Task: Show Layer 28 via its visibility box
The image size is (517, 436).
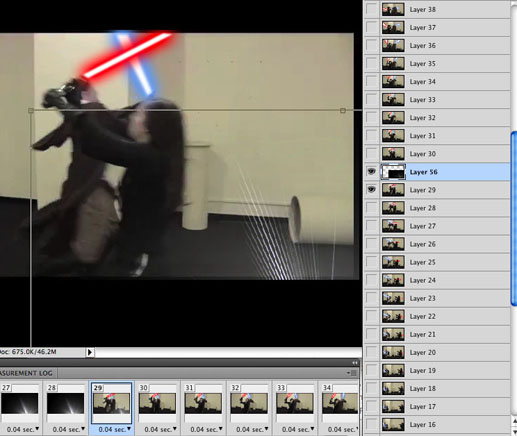Action: tap(371, 208)
